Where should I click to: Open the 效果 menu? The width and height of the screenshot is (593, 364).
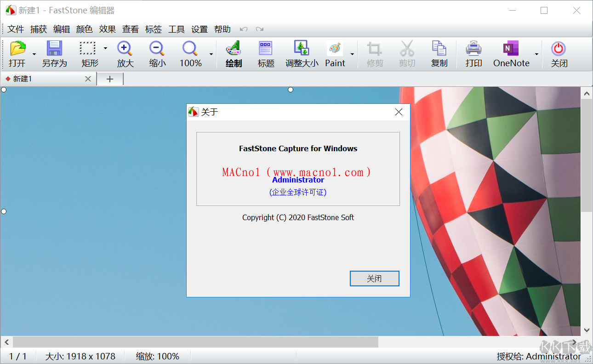click(108, 29)
